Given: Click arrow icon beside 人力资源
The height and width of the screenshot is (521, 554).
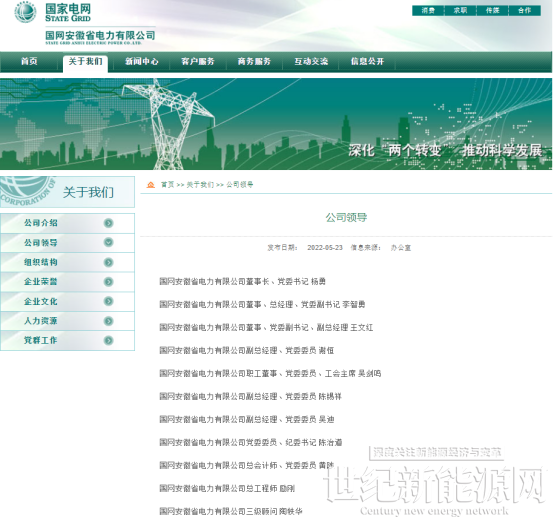Looking at the screenshot, I should 108,321.
